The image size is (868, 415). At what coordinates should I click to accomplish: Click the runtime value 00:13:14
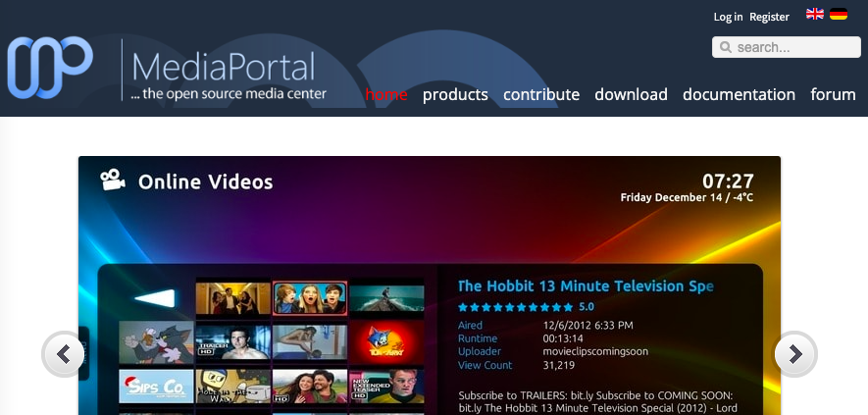coord(563,338)
